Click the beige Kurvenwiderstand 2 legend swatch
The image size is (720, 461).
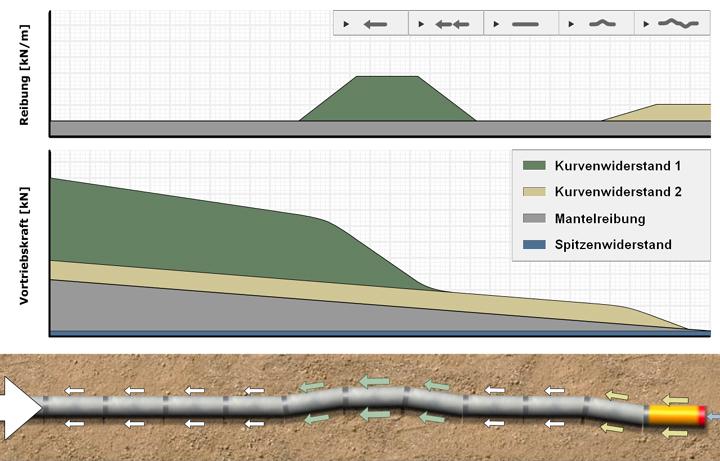pos(535,192)
